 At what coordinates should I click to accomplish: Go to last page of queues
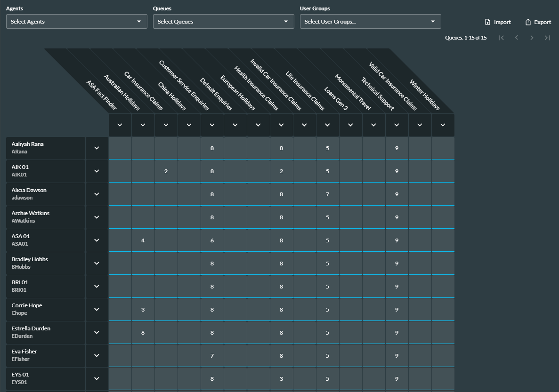coord(547,38)
